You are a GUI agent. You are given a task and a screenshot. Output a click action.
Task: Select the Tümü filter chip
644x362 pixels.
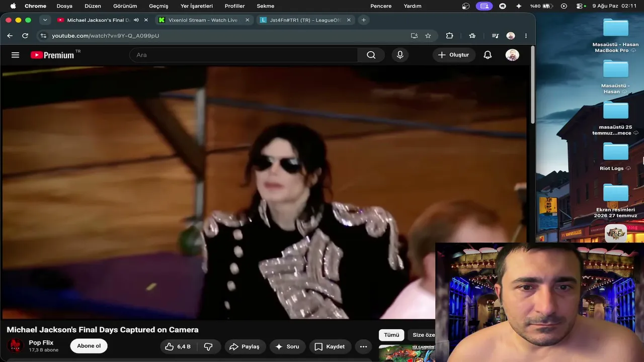point(391,335)
